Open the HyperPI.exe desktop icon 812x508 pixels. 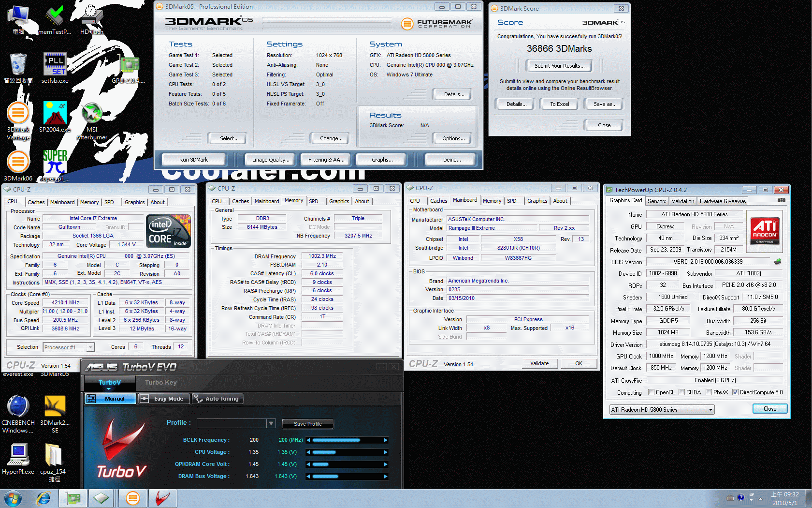18,459
